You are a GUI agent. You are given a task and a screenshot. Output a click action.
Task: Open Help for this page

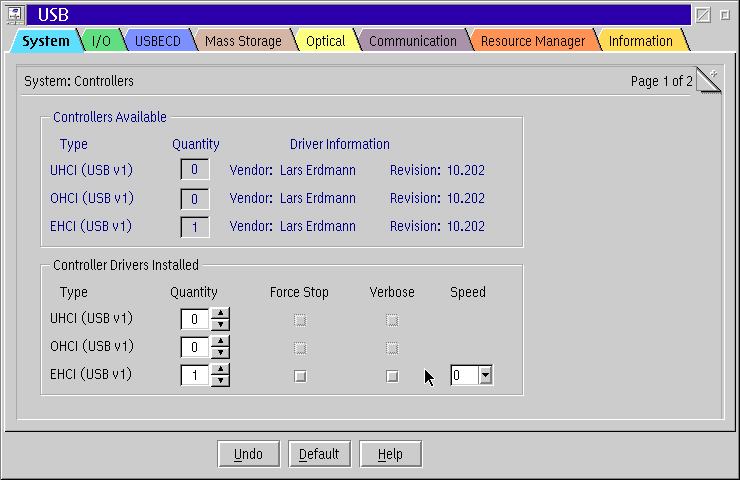(x=390, y=454)
